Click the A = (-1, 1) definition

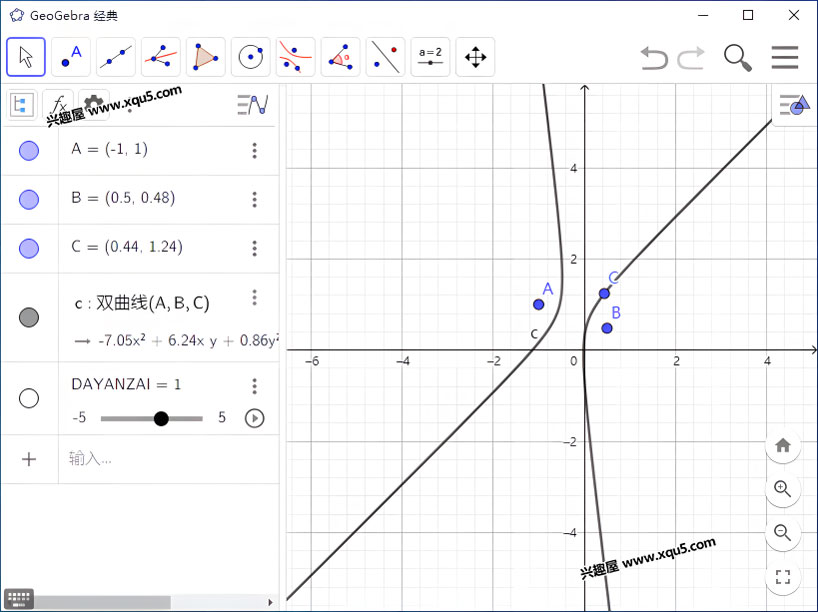pyautogui.click(x=110, y=149)
